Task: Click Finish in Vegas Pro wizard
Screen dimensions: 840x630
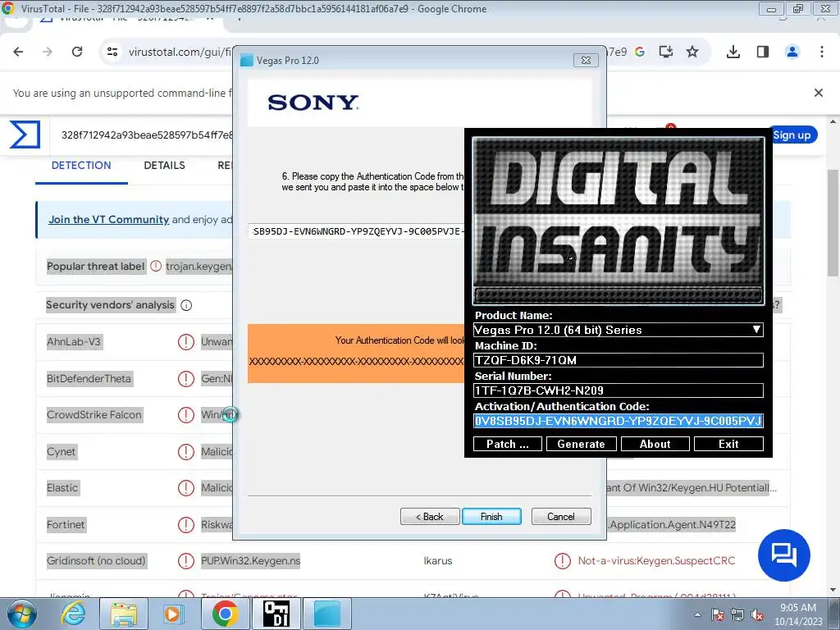Action: 491,517
